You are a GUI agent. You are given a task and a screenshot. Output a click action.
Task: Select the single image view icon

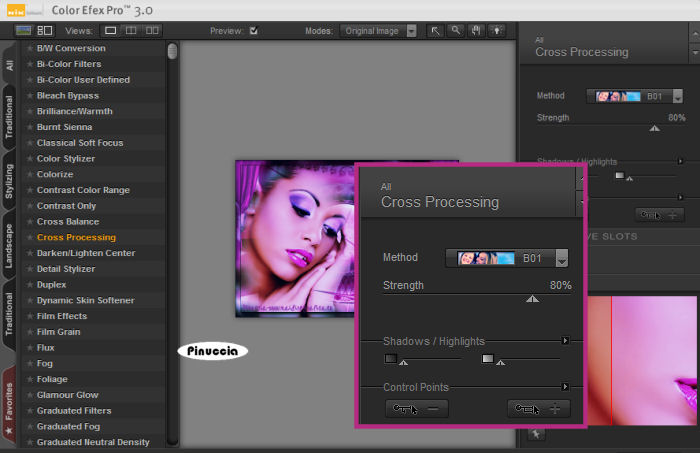pyautogui.click(x=111, y=30)
